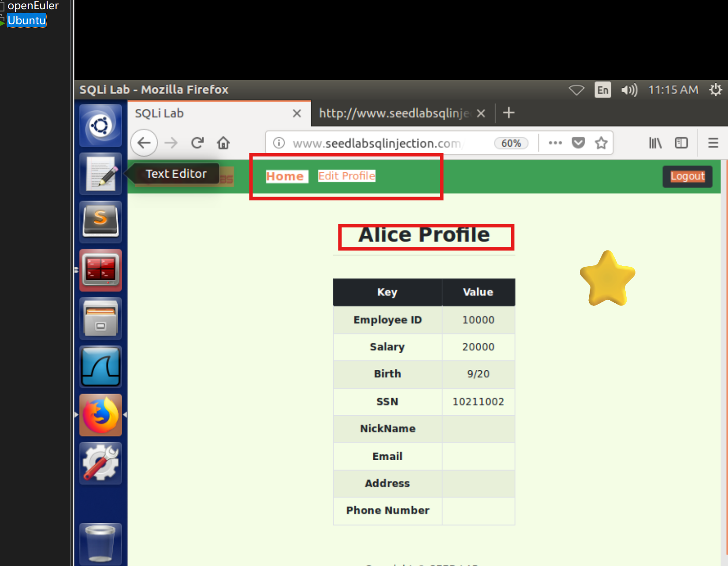Screen dimensions: 728x566
Task: Select the openEuler virtual machine entry
Action: [33, 6]
